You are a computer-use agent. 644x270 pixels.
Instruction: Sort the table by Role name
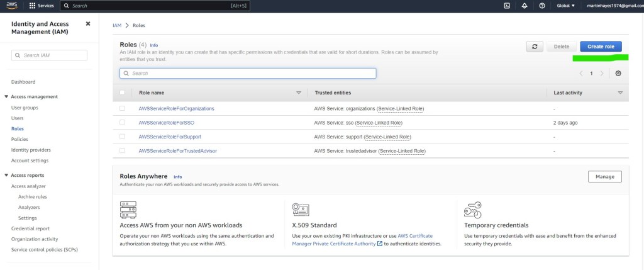tap(152, 93)
